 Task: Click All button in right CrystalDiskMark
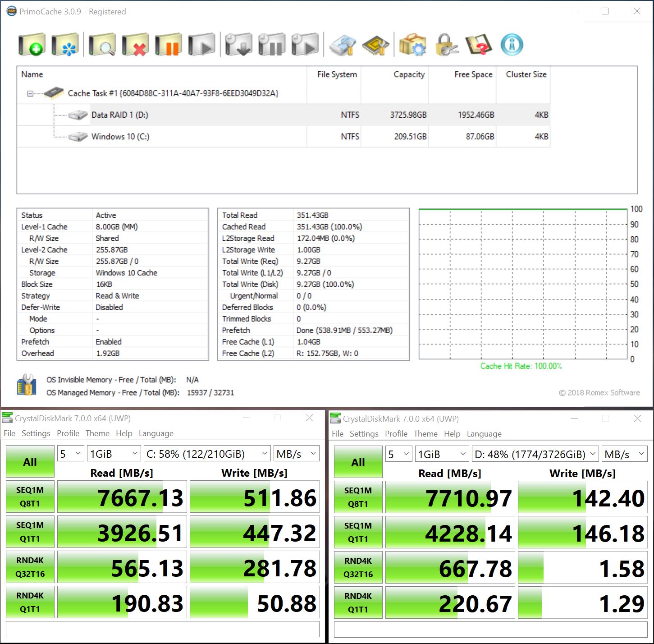tap(358, 462)
